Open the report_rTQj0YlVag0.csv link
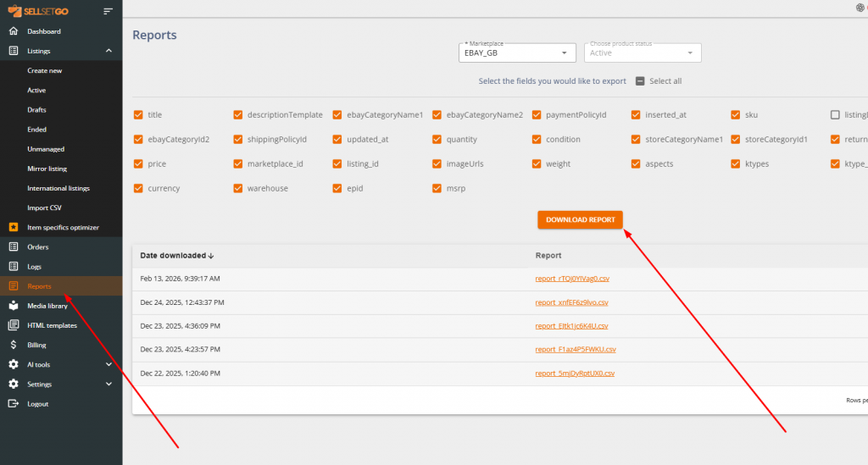The image size is (868, 465). pos(571,278)
